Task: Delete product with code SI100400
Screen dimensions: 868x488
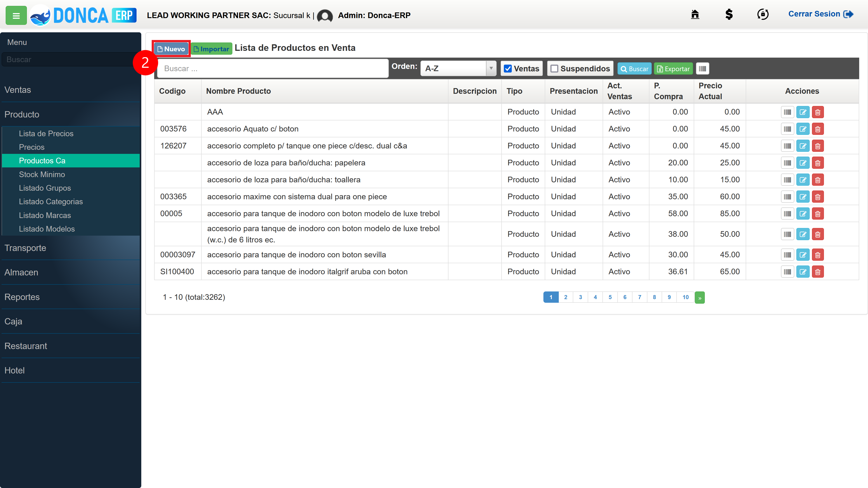Action: pyautogui.click(x=818, y=272)
